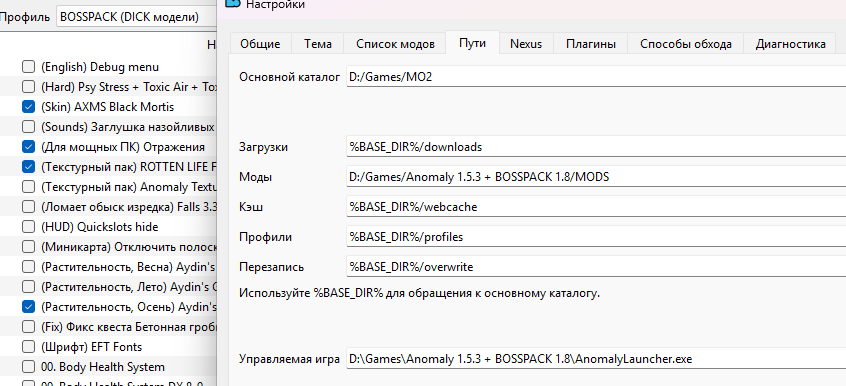
Task: Switch to the Тема tab
Action: (x=318, y=44)
